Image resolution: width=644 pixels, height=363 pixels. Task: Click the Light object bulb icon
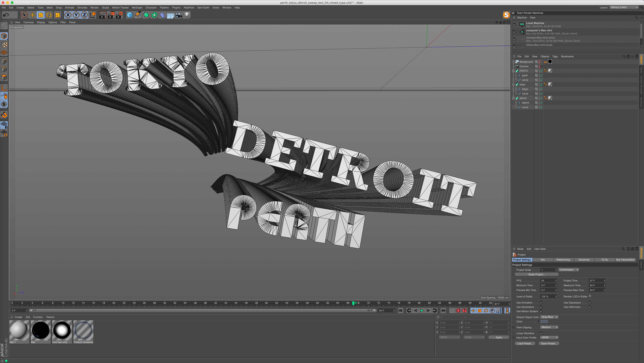tap(187, 15)
